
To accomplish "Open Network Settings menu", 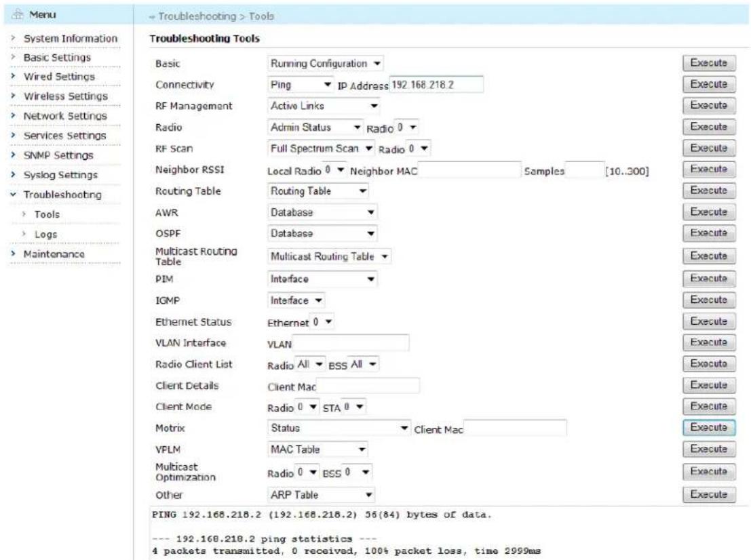I will 65,116.
